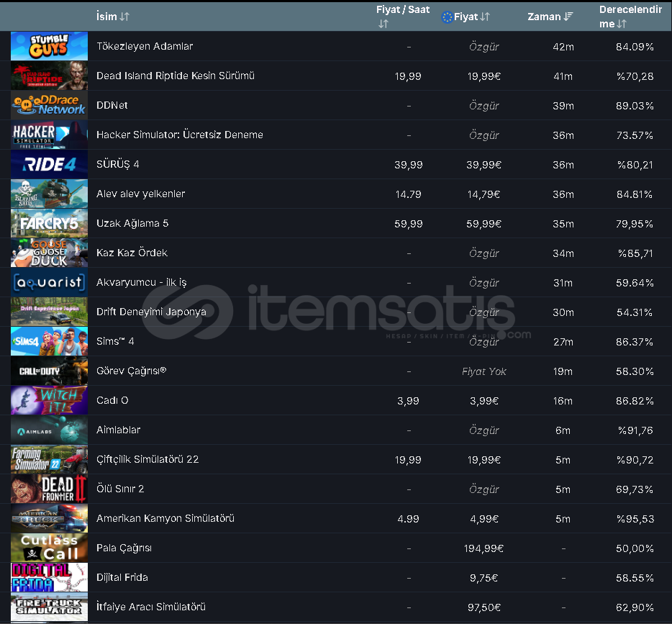Click the 14,79€ price of Alev alev yelkenler
This screenshot has width=672, height=624.
484,194
